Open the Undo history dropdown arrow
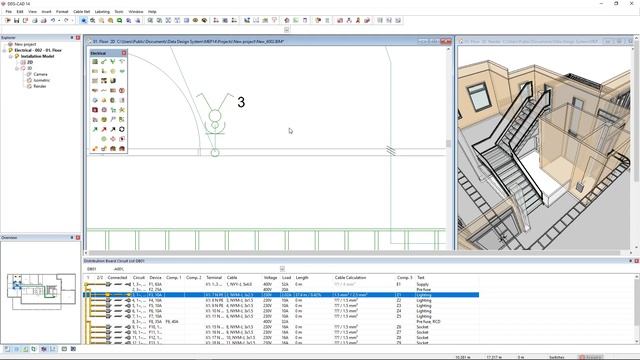The image size is (640, 360). tap(59, 20)
